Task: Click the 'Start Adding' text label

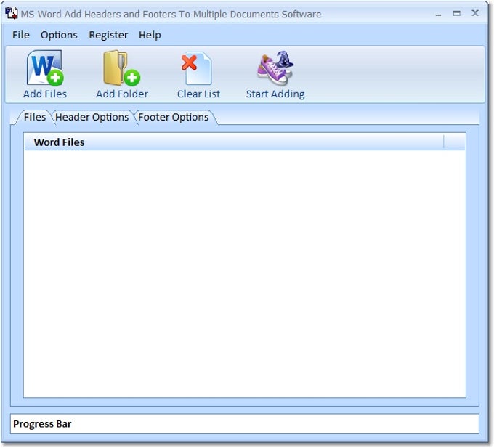Action: [275, 94]
